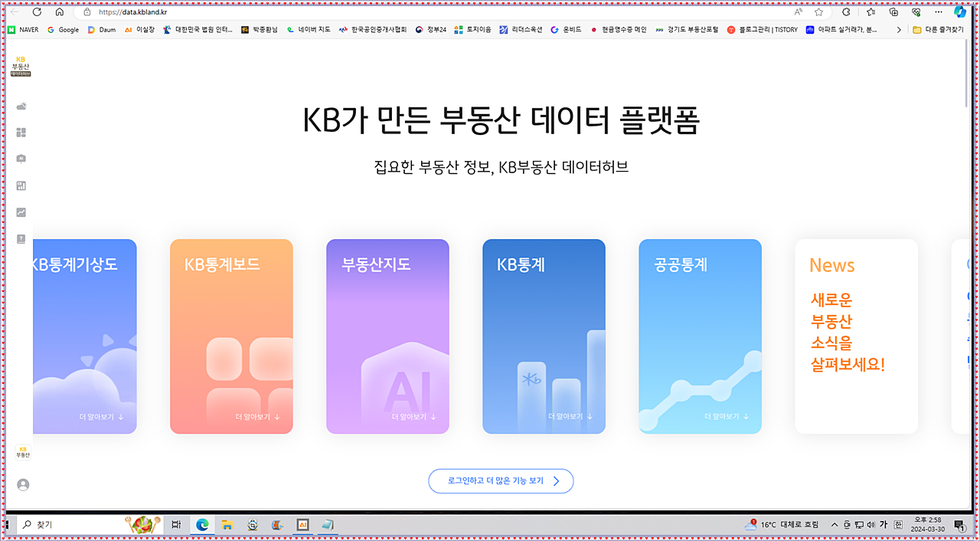This screenshot has width=980, height=541.
Task: Open the KB통계기상도 card
Action: click(85, 336)
